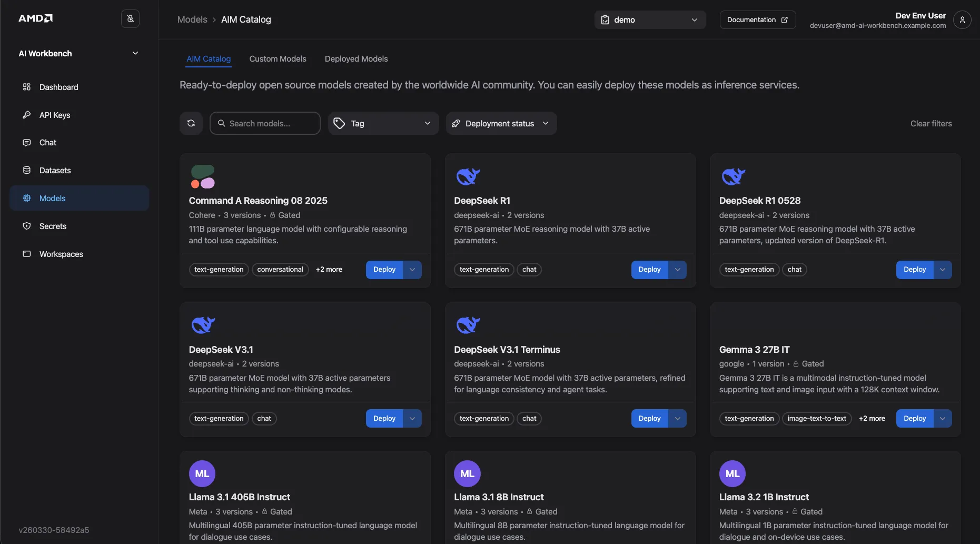Click the tag icon in Tag filter

coord(340,123)
